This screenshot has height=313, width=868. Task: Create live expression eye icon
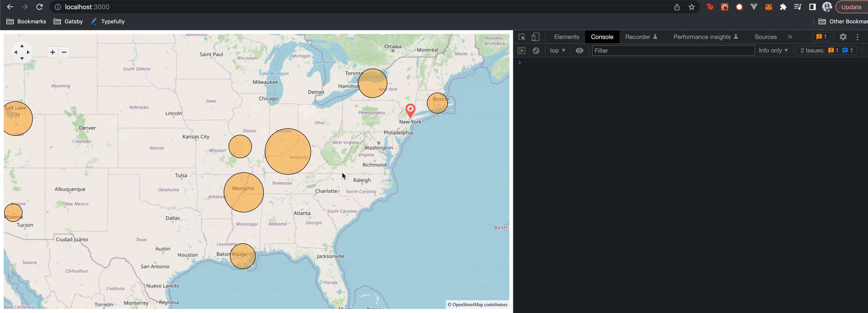(580, 51)
